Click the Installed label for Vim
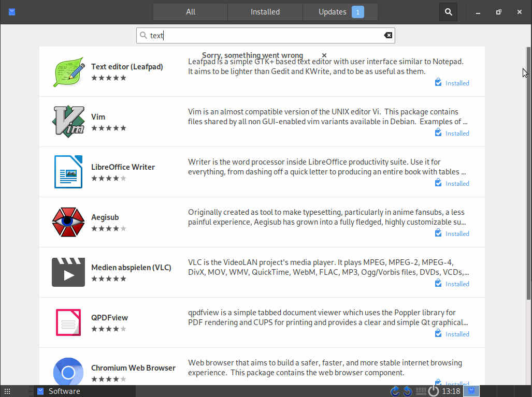The image size is (532, 397). point(457,133)
